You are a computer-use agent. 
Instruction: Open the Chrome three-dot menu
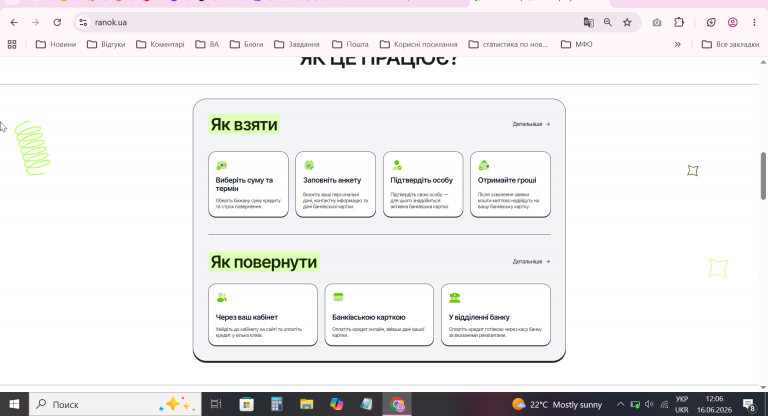tap(754, 23)
